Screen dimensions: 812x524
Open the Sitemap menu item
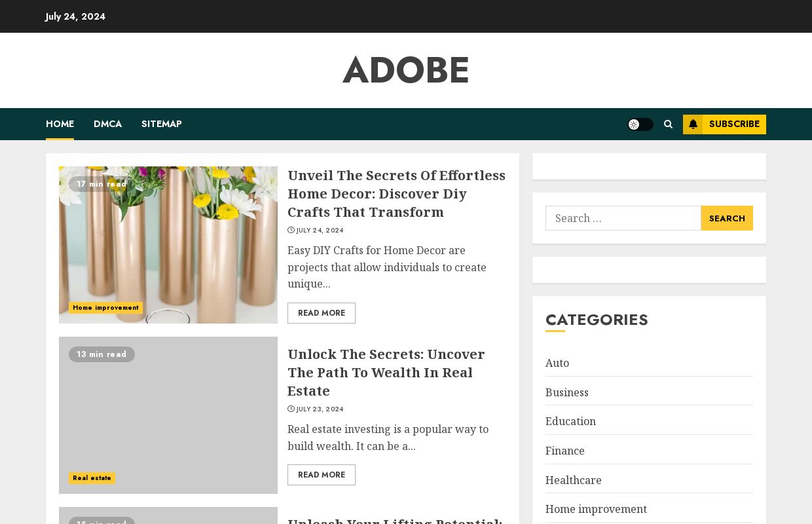[x=162, y=124]
